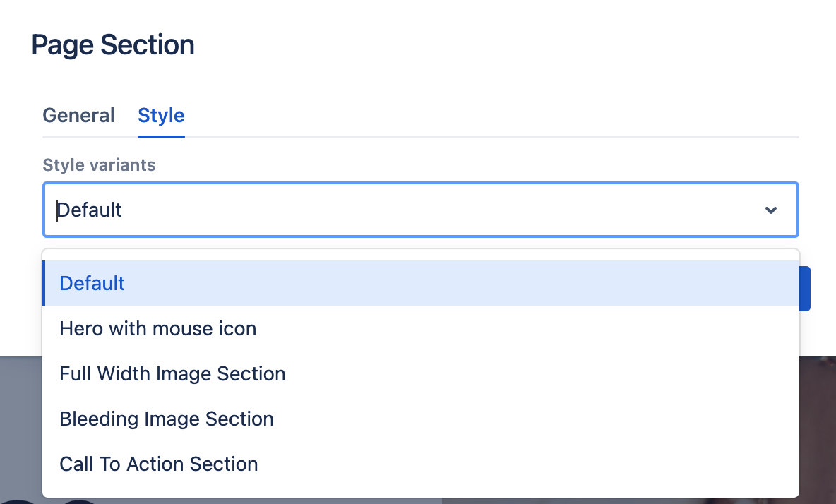The width and height of the screenshot is (836, 504).
Task: Click the white dialog strip below the blue button
Action: coord(818,333)
